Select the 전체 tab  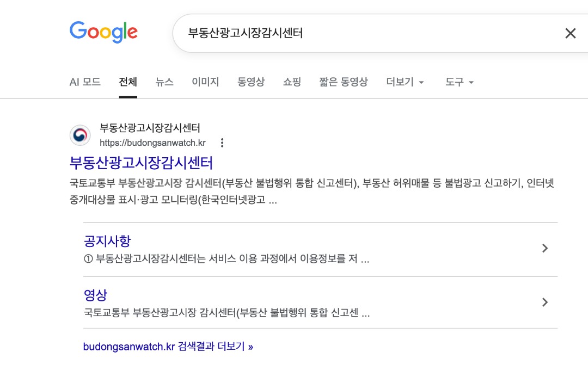coord(128,82)
